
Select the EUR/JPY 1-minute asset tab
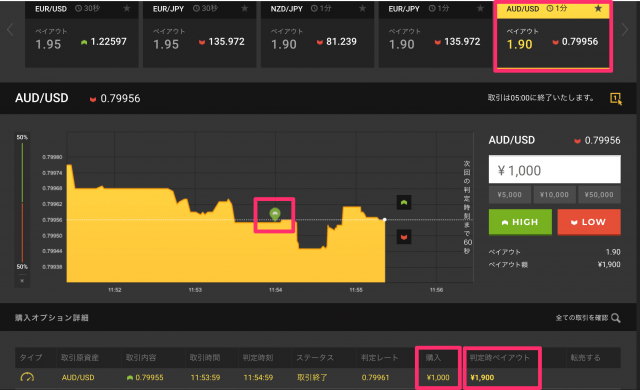pyautogui.click(x=435, y=35)
